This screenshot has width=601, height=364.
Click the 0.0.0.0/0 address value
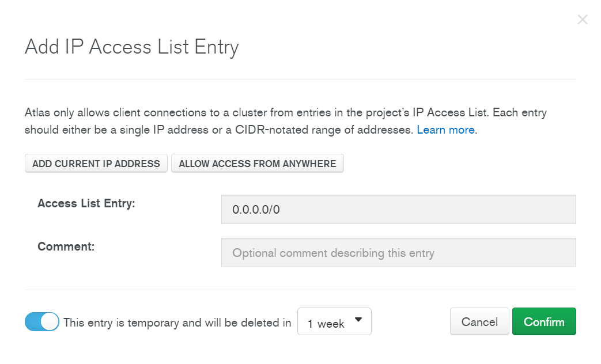pyautogui.click(x=256, y=210)
